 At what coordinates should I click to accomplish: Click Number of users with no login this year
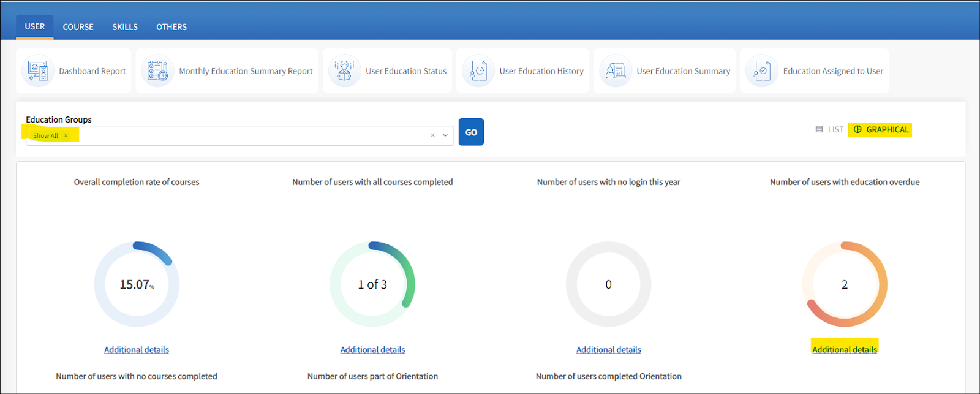click(x=609, y=182)
